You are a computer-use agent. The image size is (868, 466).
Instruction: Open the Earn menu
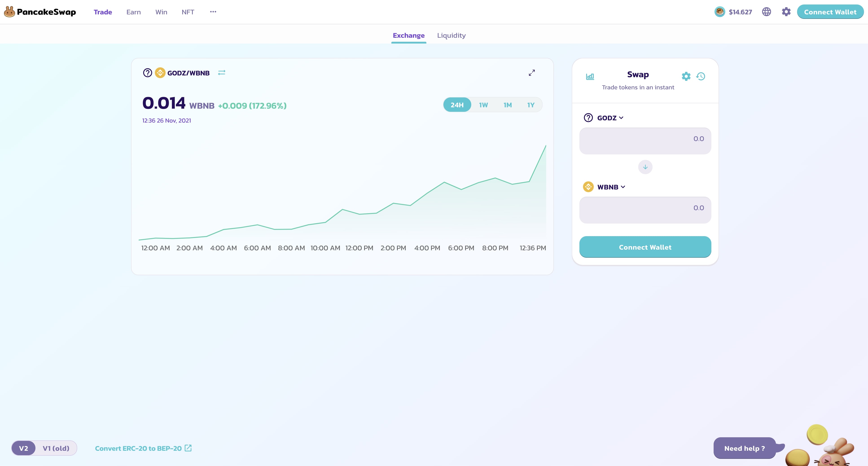[x=134, y=12]
